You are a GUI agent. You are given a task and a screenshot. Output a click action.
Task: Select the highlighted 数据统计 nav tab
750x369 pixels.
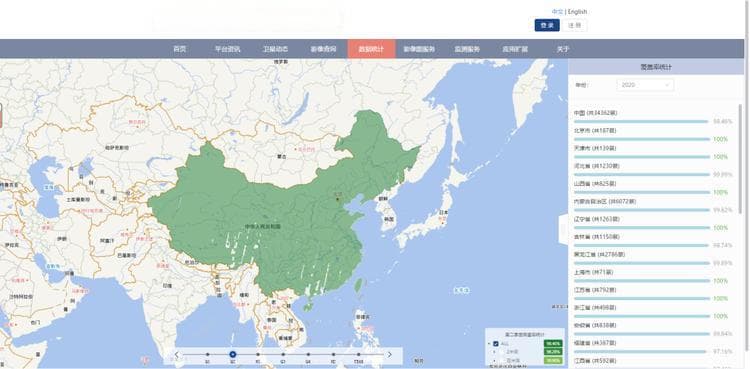tap(371, 49)
